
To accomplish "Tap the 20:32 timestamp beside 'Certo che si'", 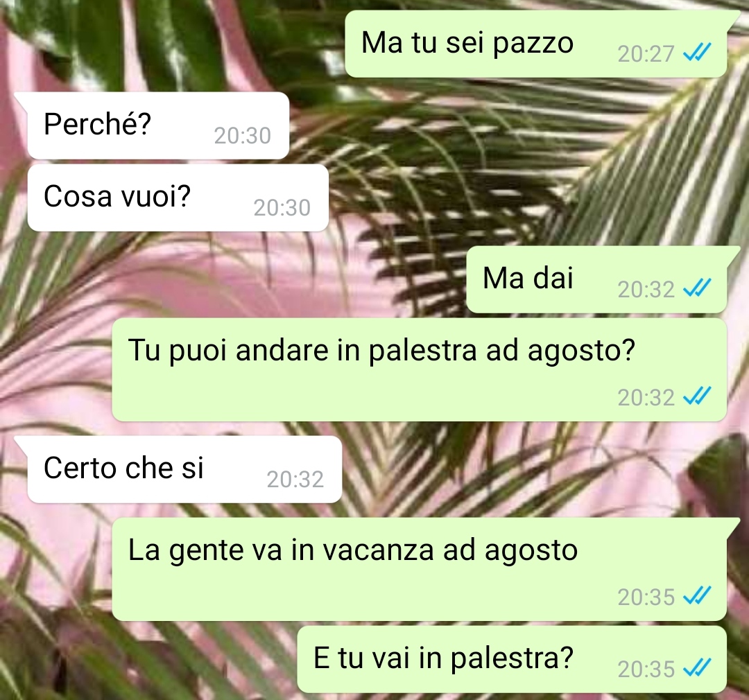I will pos(295,480).
